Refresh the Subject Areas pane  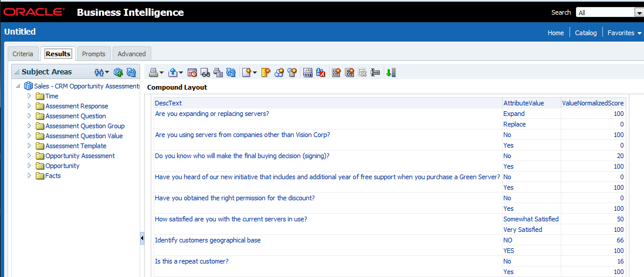tap(131, 72)
